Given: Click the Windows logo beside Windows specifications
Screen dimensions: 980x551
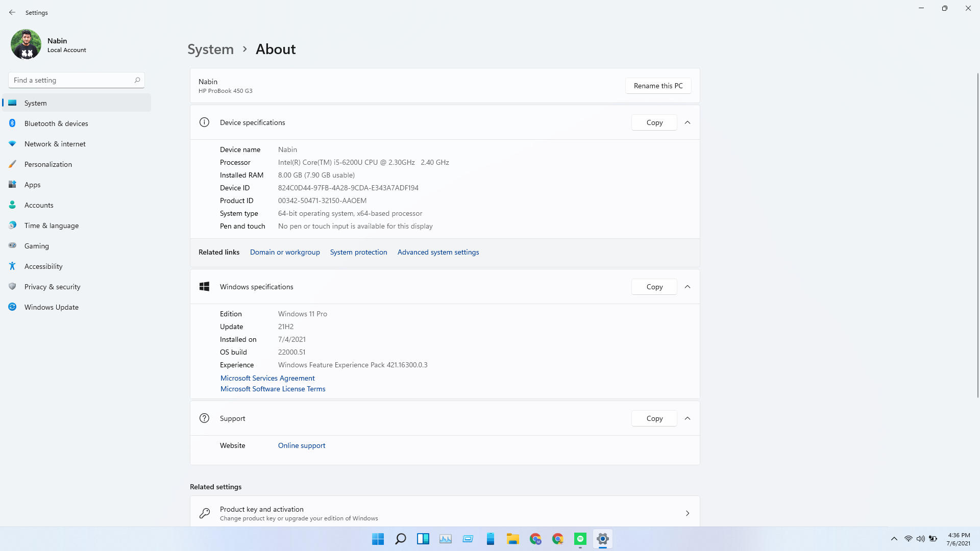Looking at the screenshot, I should 204,287.
